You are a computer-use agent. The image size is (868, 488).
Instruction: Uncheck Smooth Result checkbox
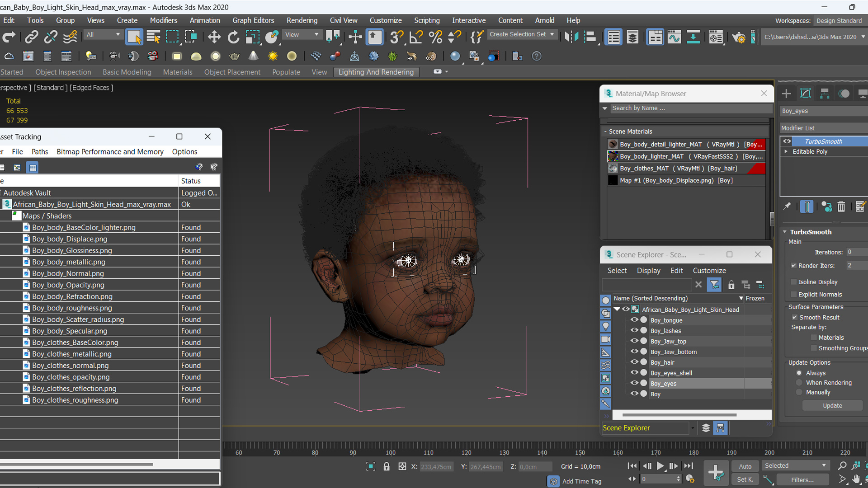point(794,317)
